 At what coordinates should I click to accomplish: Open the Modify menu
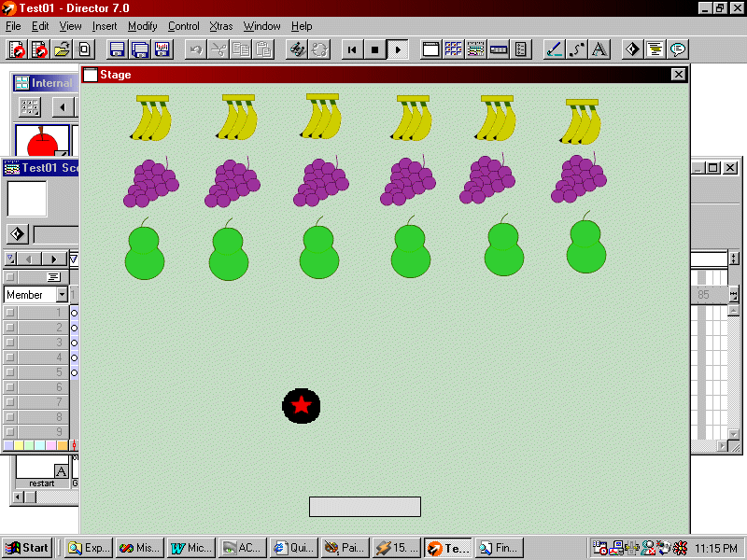[142, 26]
